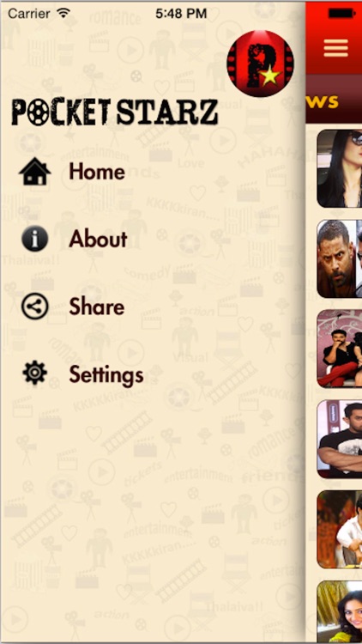
Task: Open thumbnail of person in white shirt
Action: pyautogui.click(x=340, y=530)
